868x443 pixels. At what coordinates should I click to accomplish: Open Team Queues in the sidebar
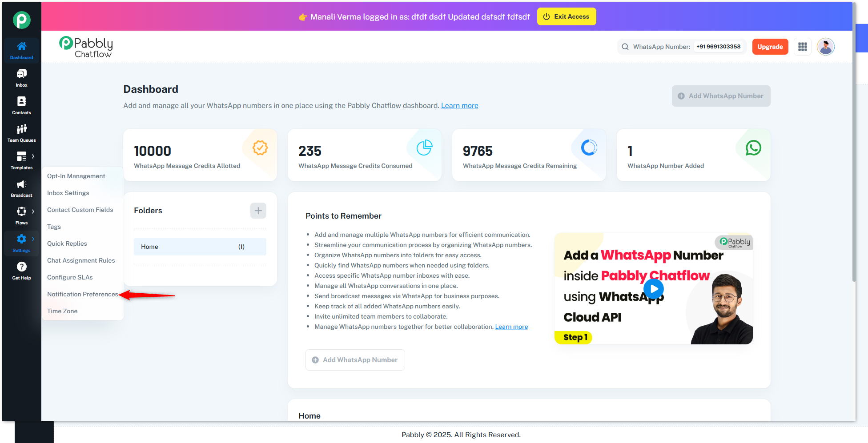pyautogui.click(x=21, y=132)
